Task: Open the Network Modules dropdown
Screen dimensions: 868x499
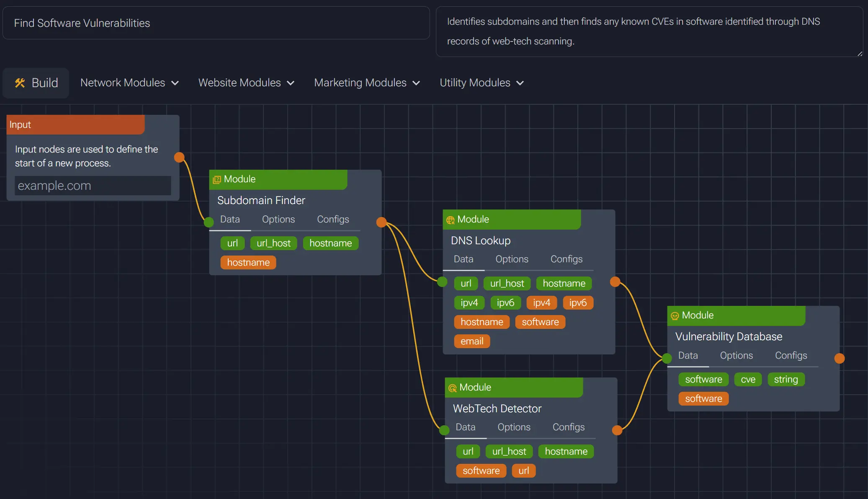Action: 129,83
